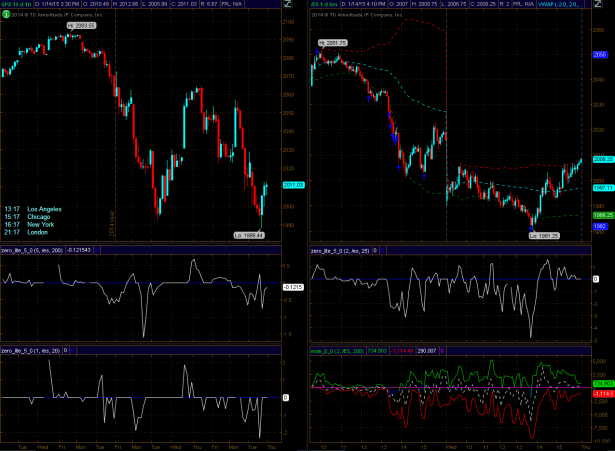Click the 2011.03 last price tag on SPX axis
The image size is (615, 451).
tap(294, 185)
